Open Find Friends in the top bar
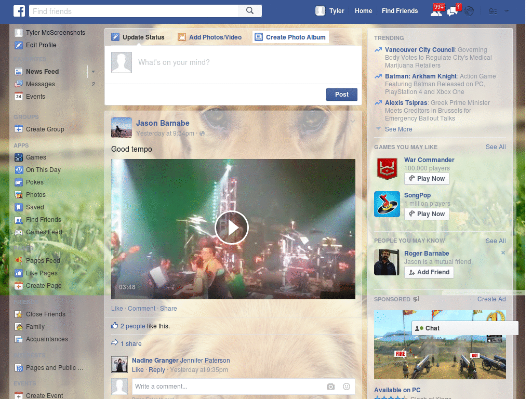The height and width of the screenshot is (399, 532). (x=400, y=11)
